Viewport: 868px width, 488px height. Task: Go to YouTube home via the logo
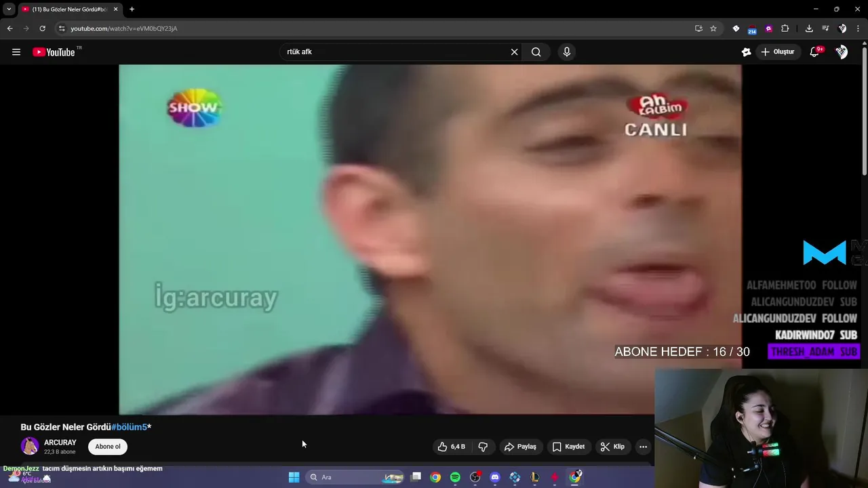coord(54,52)
